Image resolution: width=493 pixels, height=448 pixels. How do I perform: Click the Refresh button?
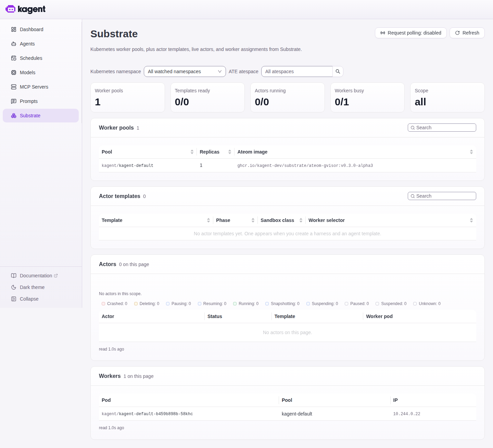tap(467, 33)
